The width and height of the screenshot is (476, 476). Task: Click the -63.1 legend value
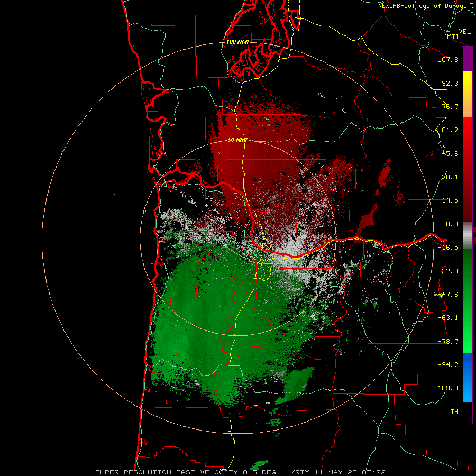(x=448, y=318)
